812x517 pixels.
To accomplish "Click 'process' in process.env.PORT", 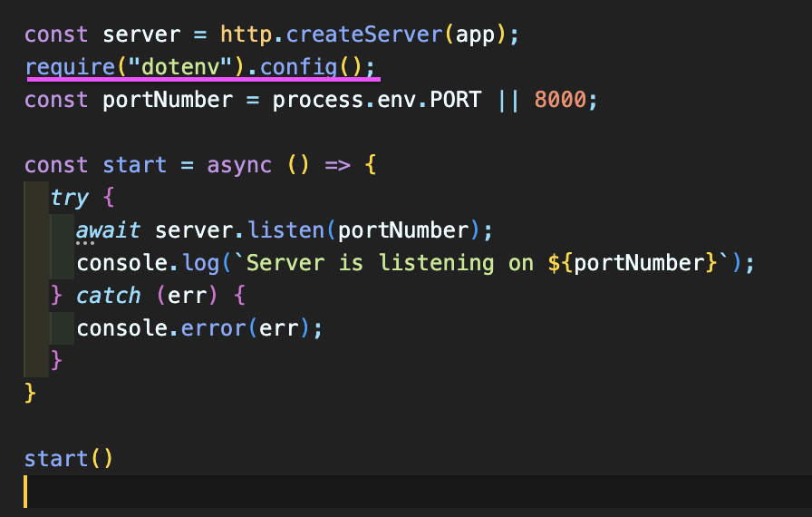I will pyautogui.click(x=318, y=100).
